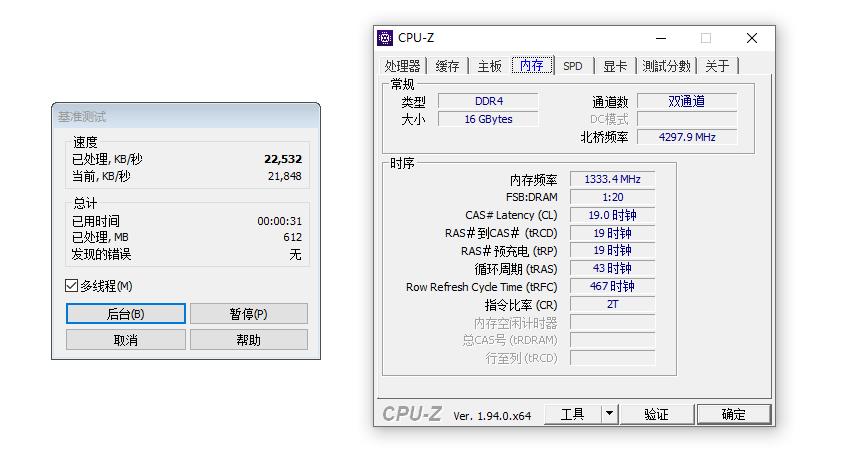Screen dimensions: 852x454
Task: Click the FSB:DRAM label
Action: pos(531,197)
